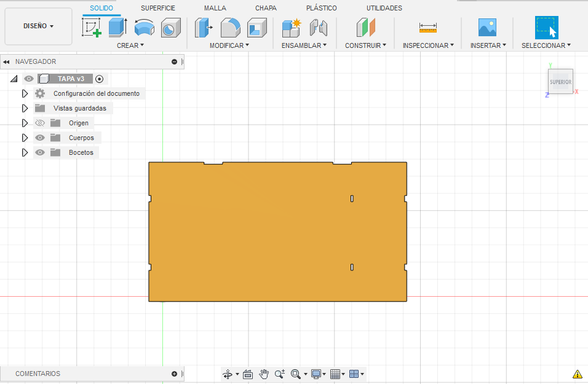The width and height of the screenshot is (588, 384).
Task: Show the hidden Origen folder
Action: coord(40,123)
